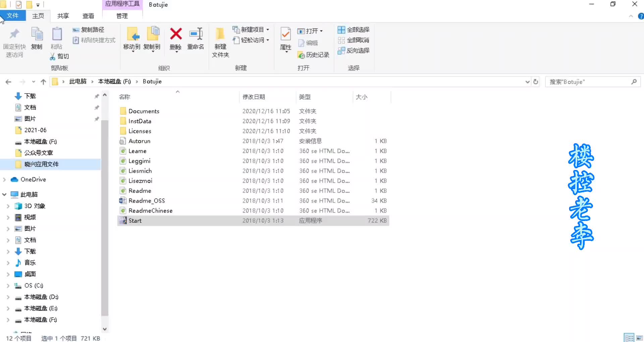Sort by the Type (类型) column header
The image size is (644, 342).
click(324, 97)
